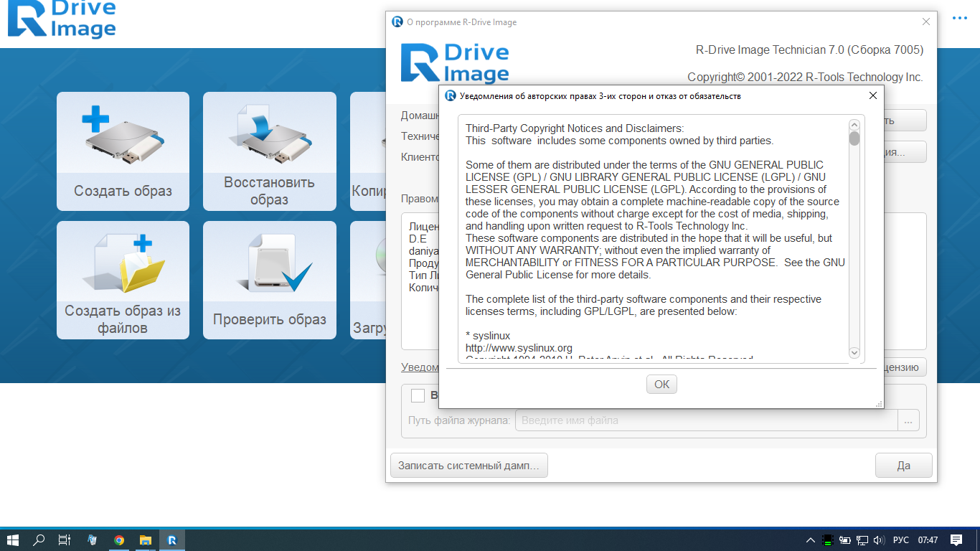
Task: Click 'Third-Party Copyright Notices and Disclaimers:' heading
Action: 575,128
